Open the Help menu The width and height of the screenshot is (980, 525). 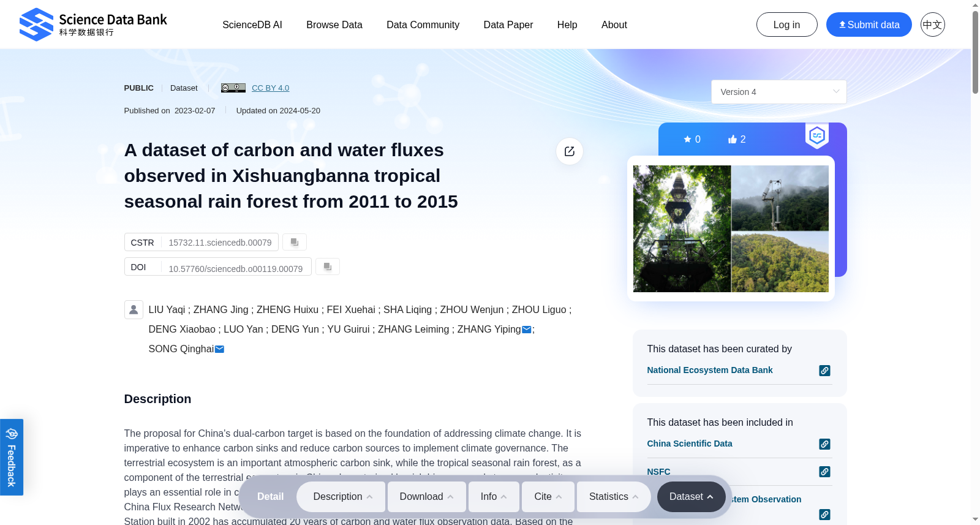567,25
